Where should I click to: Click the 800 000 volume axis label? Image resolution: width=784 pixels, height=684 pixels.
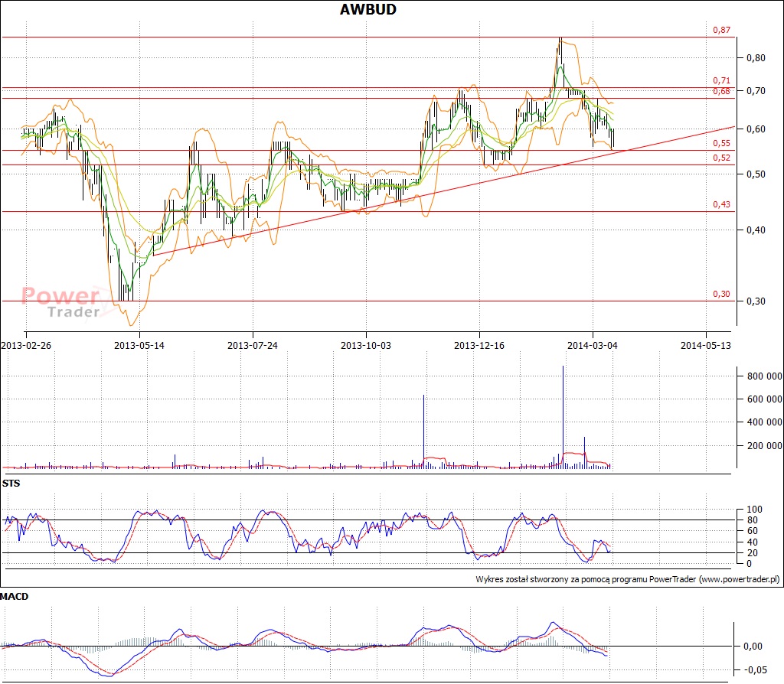tap(764, 376)
